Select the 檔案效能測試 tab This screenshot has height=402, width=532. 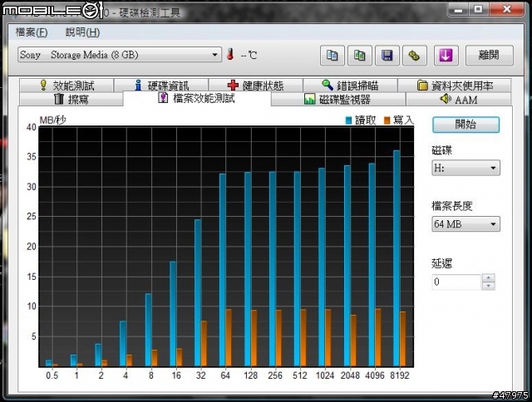[x=197, y=98]
